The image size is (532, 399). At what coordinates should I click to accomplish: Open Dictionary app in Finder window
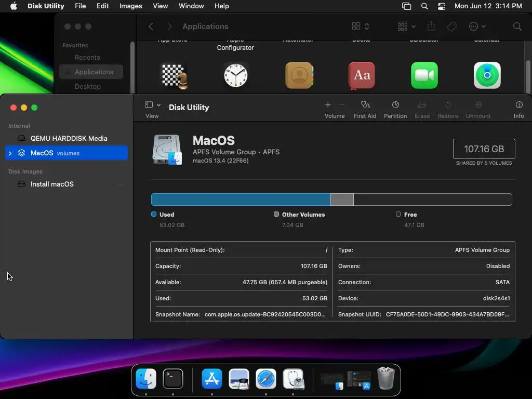(x=362, y=76)
